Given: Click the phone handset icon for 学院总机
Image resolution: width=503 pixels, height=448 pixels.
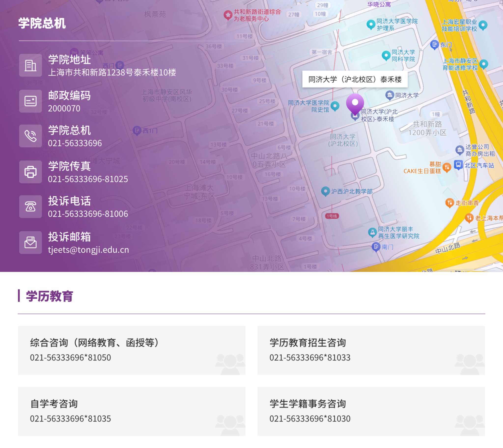Looking at the screenshot, I should pyautogui.click(x=30, y=136).
